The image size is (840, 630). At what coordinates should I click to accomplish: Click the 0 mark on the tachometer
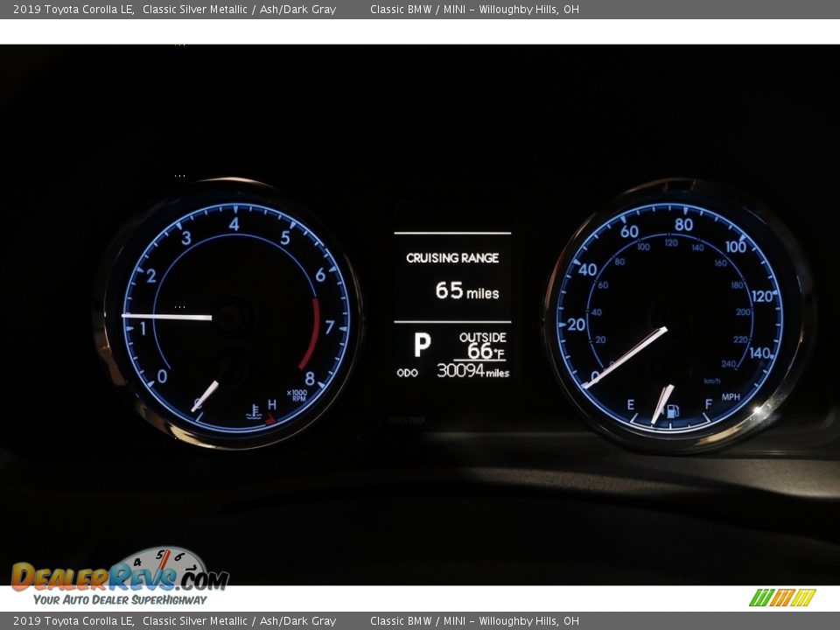[163, 376]
